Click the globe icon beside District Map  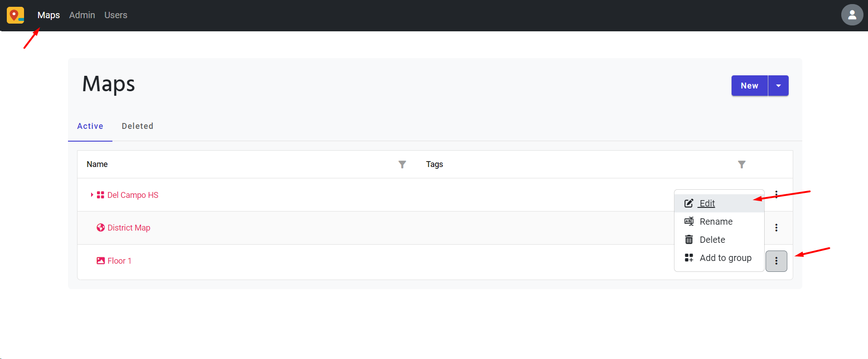click(x=101, y=227)
